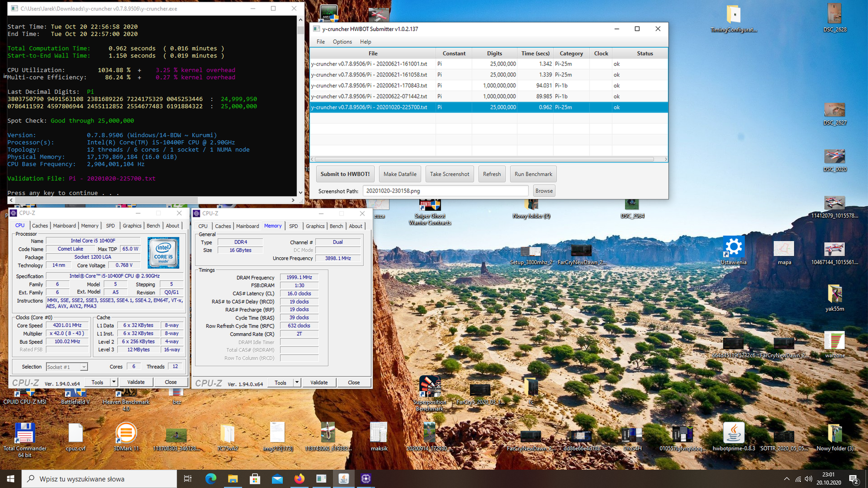Viewport: 868px width, 488px height.
Task: Open the volume tray icon
Action: point(809,479)
